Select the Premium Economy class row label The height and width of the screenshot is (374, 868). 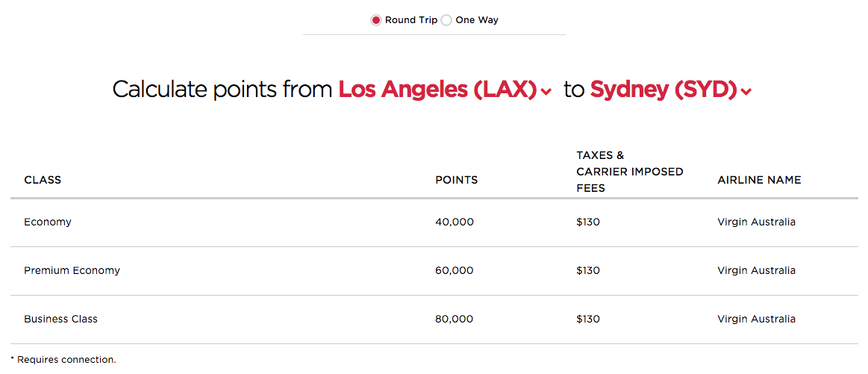click(72, 270)
